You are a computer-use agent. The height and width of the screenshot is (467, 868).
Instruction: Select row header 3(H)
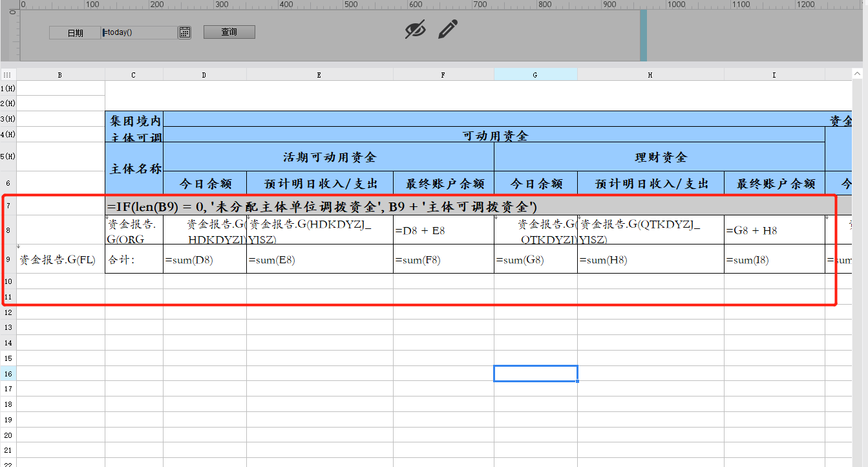(x=8, y=119)
